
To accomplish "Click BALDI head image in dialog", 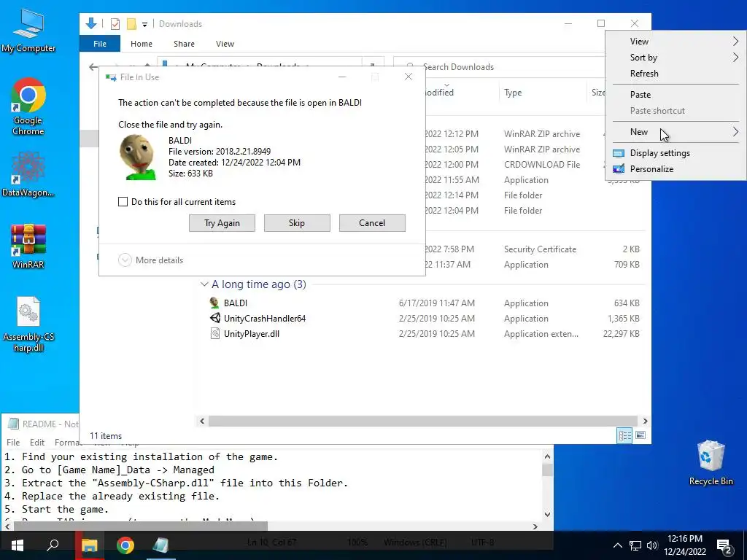I will (x=138, y=157).
